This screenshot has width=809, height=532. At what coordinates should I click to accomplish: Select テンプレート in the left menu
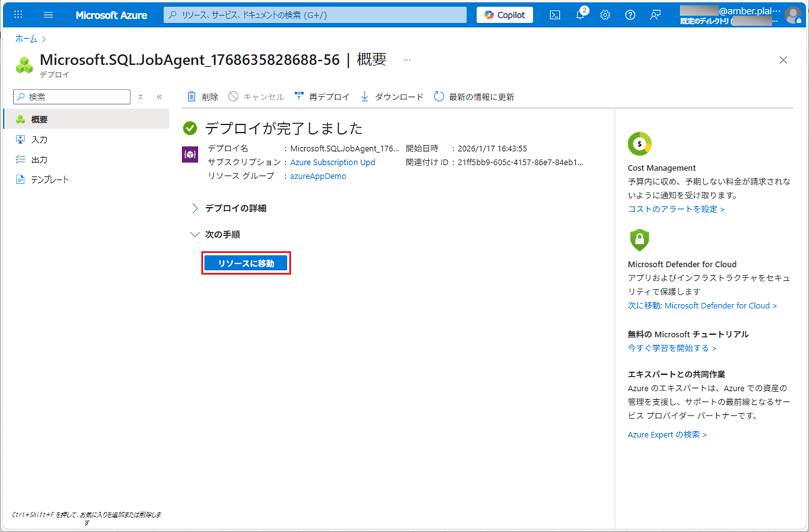pyautogui.click(x=50, y=180)
